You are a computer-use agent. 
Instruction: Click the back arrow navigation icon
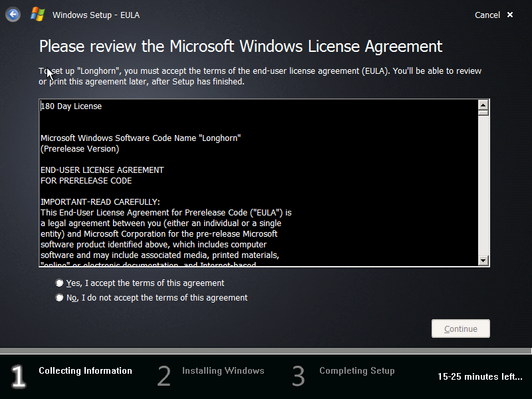pyautogui.click(x=13, y=14)
